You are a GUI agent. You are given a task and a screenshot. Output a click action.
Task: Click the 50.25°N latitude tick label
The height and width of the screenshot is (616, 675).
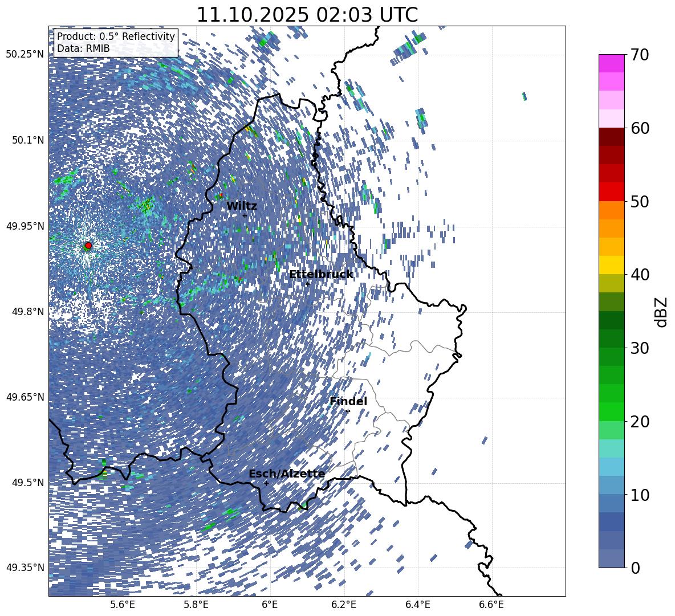[x=25, y=55]
